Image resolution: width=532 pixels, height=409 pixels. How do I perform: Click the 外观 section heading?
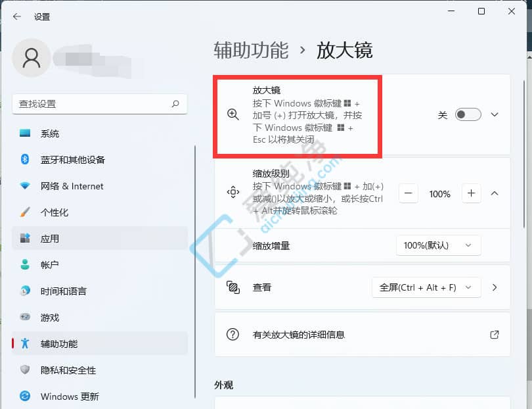[223, 385]
